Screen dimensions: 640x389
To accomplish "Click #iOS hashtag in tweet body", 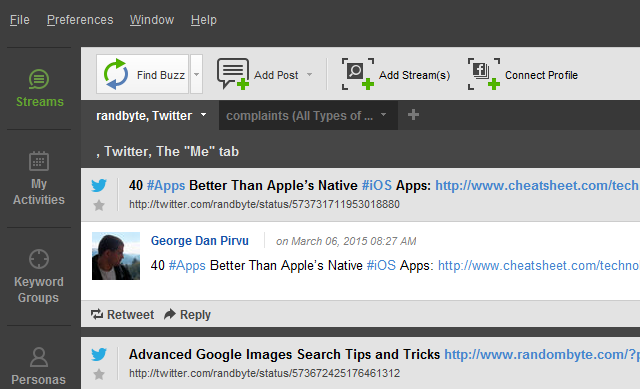I will (x=381, y=266).
